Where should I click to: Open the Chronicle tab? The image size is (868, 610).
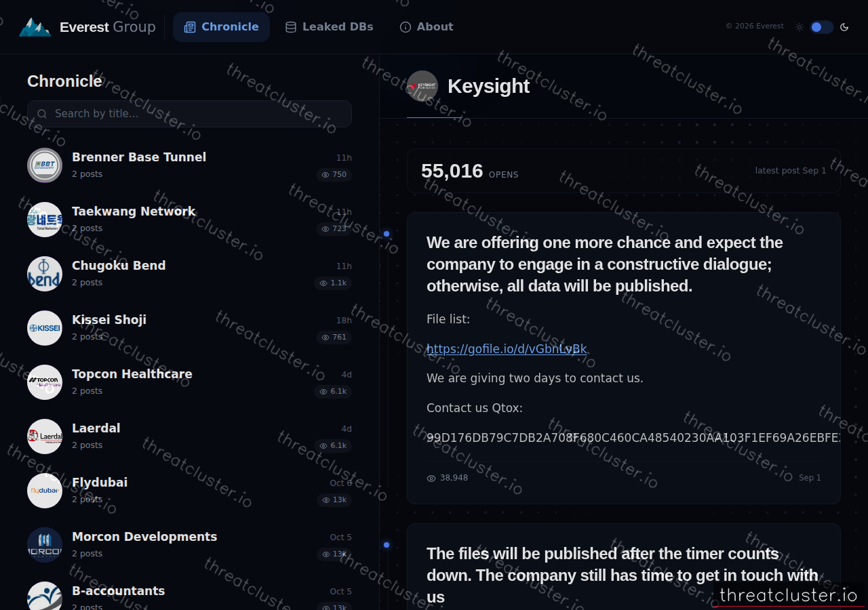pyautogui.click(x=221, y=27)
